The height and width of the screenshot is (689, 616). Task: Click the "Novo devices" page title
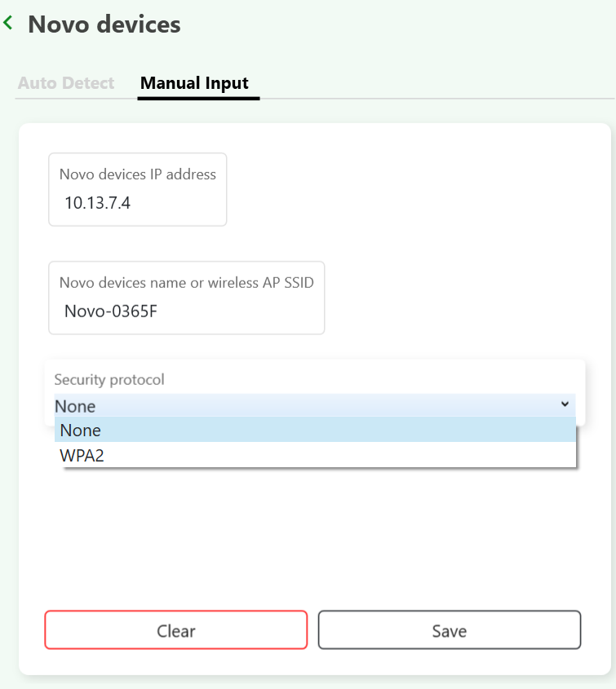104,24
